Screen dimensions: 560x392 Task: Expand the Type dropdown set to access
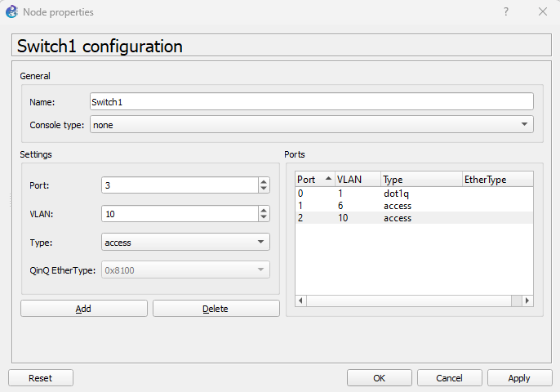185,243
